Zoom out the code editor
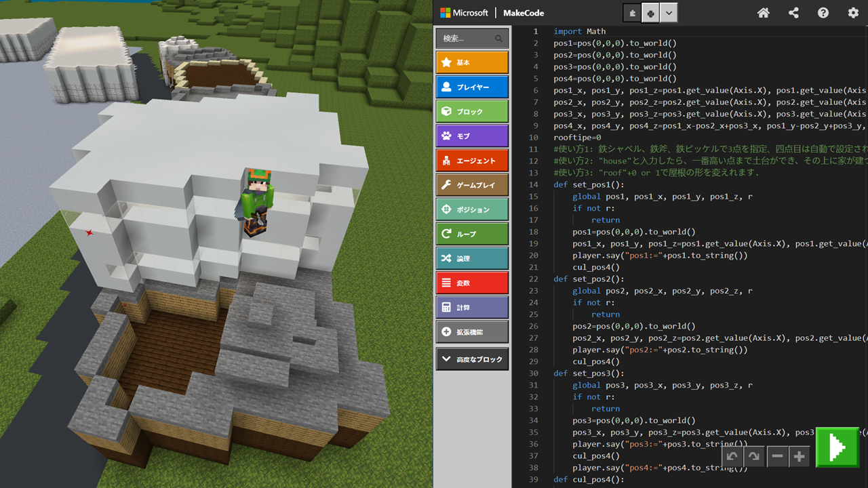 pyautogui.click(x=778, y=457)
